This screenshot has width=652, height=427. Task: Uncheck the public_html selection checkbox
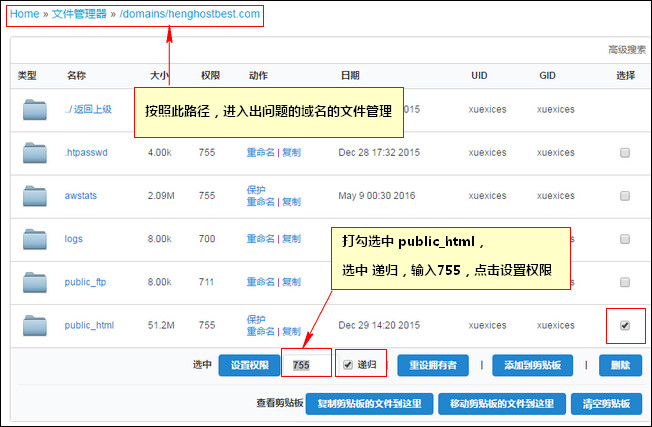click(x=625, y=325)
